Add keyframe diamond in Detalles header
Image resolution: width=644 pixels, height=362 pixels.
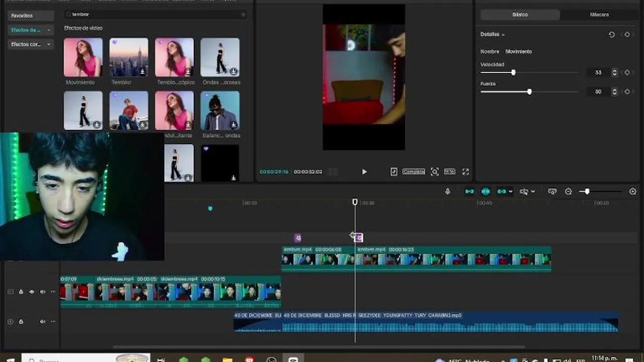point(627,35)
